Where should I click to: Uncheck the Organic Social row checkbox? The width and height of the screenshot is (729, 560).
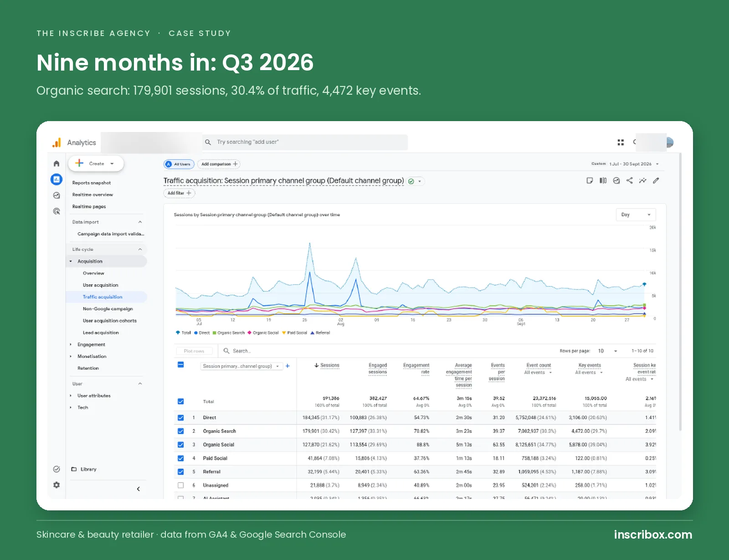pyautogui.click(x=180, y=445)
